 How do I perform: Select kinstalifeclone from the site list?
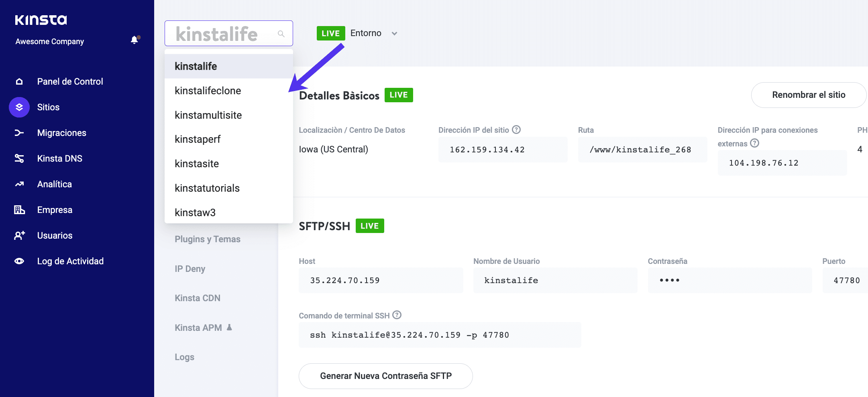(x=208, y=91)
